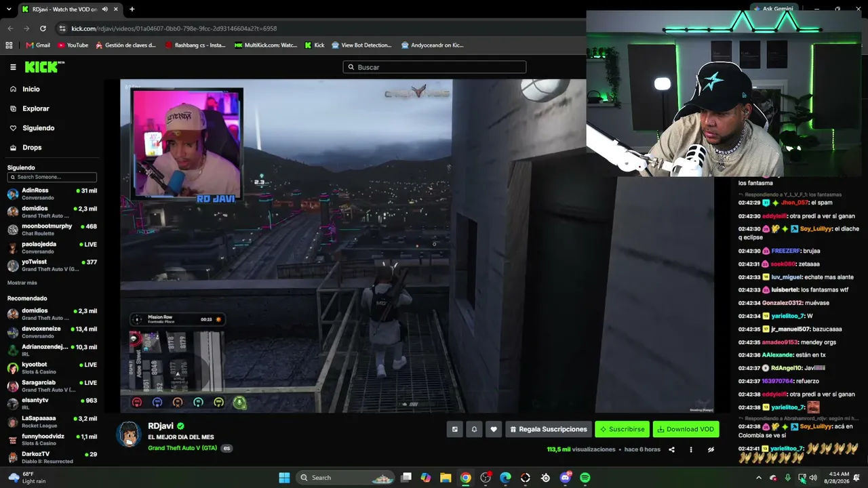868x488 pixels.
Task: Open the YouTube bookmark
Action: (73, 45)
